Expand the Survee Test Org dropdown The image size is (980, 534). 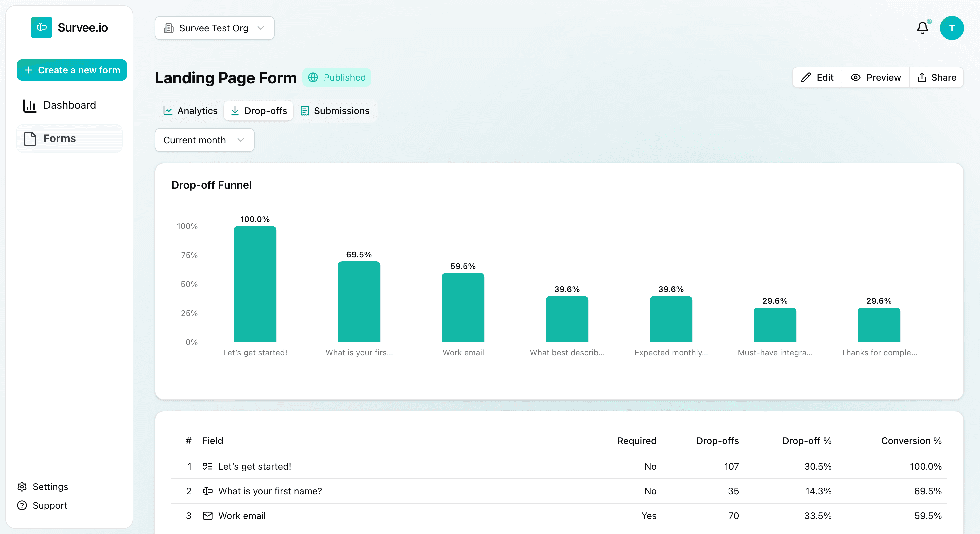coord(214,28)
